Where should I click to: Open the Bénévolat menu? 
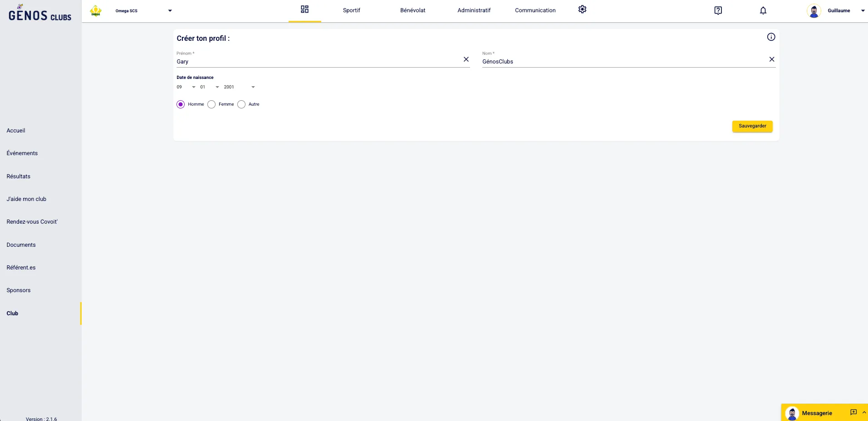(x=412, y=10)
